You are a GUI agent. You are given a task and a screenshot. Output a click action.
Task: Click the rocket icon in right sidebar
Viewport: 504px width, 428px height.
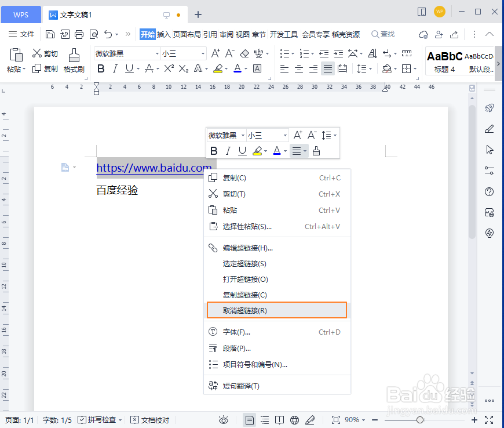[489, 108]
